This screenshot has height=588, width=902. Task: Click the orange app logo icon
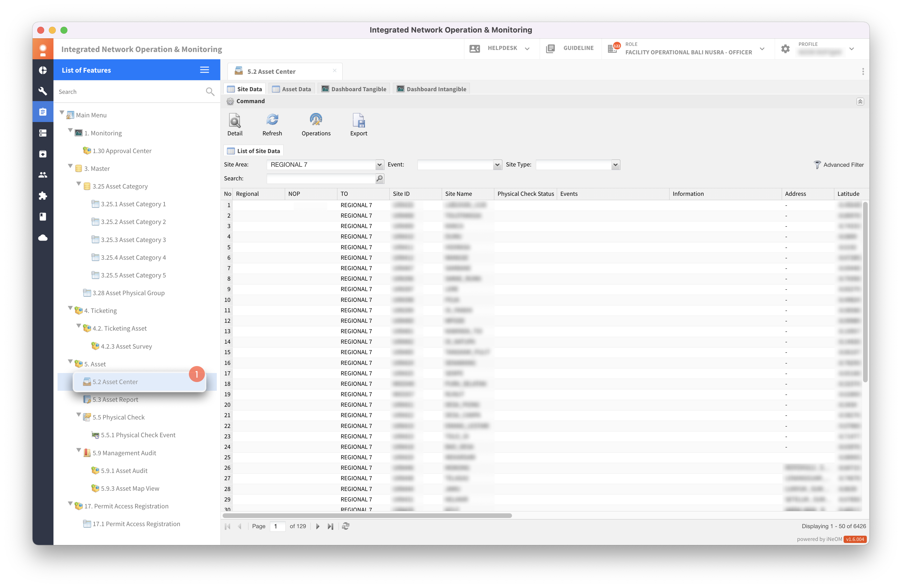[x=43, y=49]
